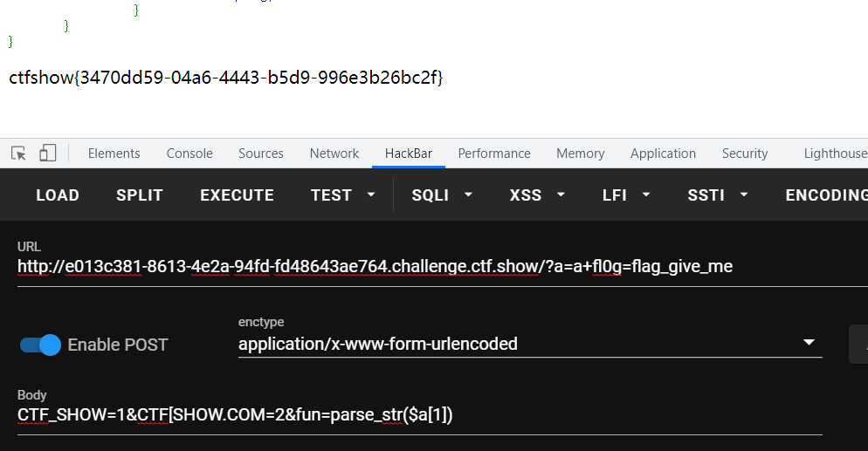868x451 pixels.
Task: Toggle the Enable POST switch
Action: coord(40,345)
